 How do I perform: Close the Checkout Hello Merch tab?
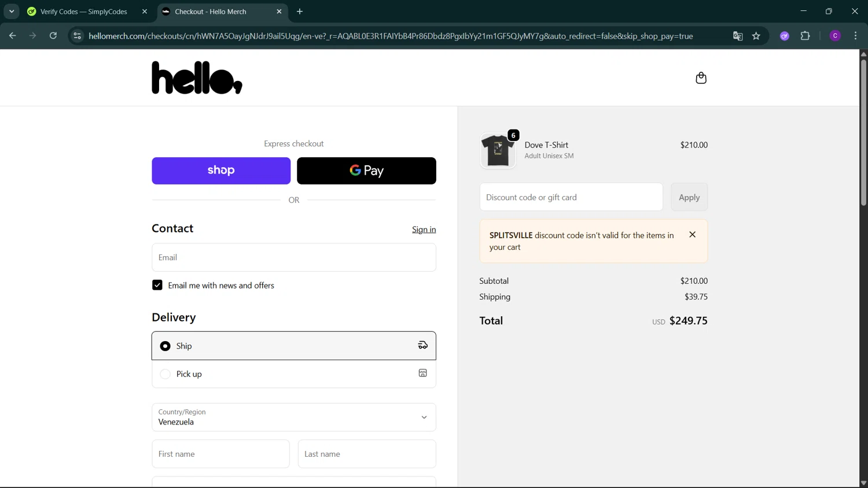279,12
